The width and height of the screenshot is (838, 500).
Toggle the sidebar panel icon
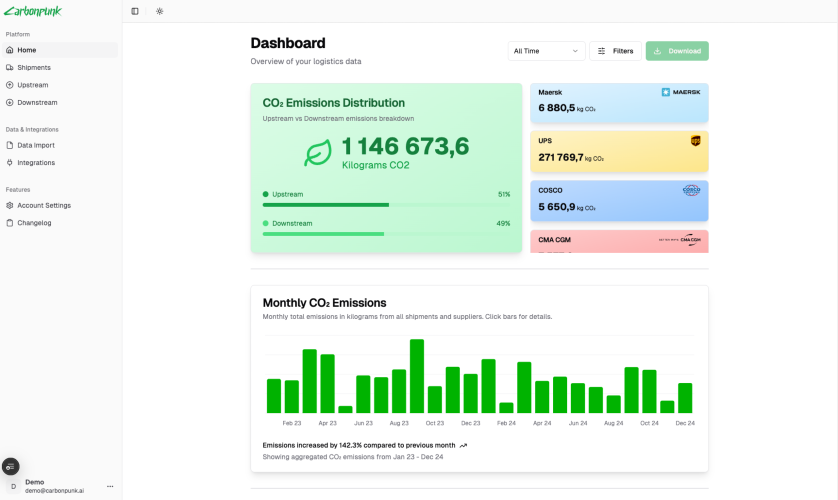(x=135, y=11)
